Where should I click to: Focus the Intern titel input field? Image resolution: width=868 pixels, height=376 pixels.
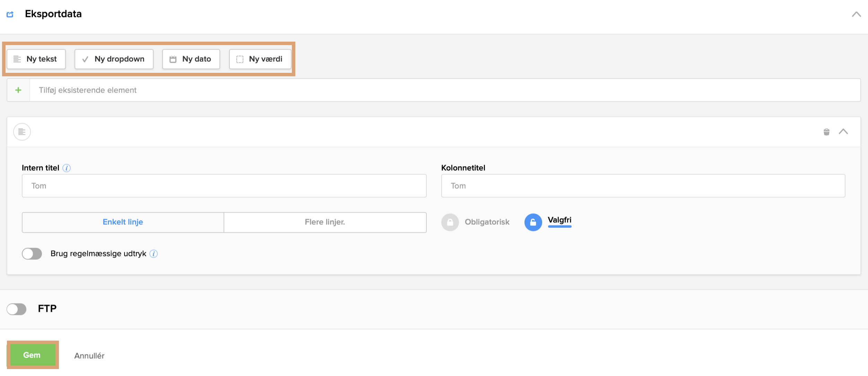[224, 186]
